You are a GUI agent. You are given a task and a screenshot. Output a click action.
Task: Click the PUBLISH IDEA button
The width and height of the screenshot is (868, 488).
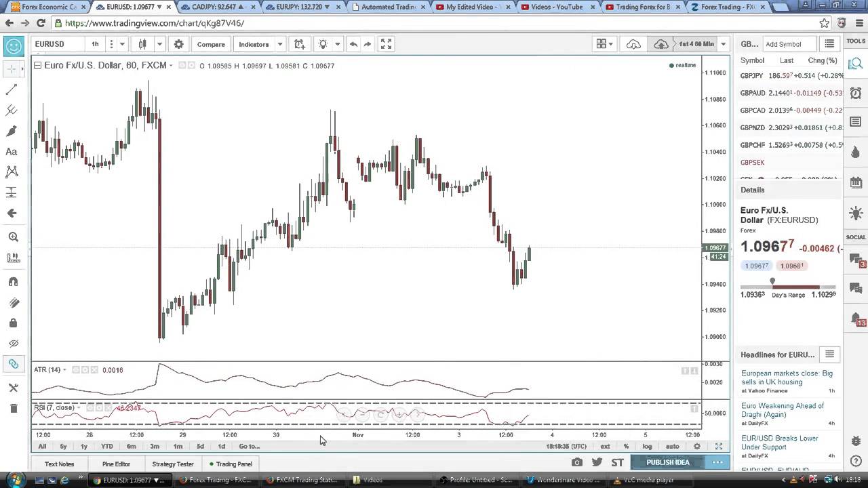668,462
